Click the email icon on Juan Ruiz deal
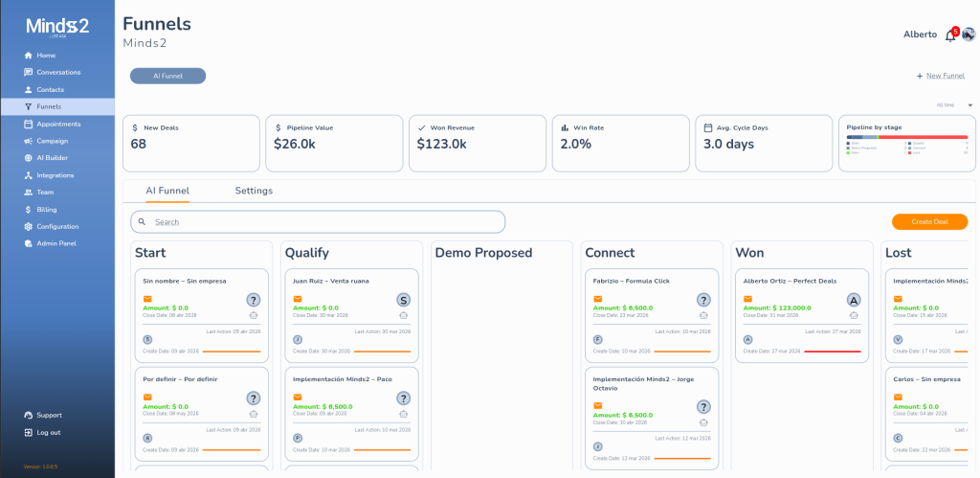The height and width of the screenshot is (478, 980). (x=298, y=299)
